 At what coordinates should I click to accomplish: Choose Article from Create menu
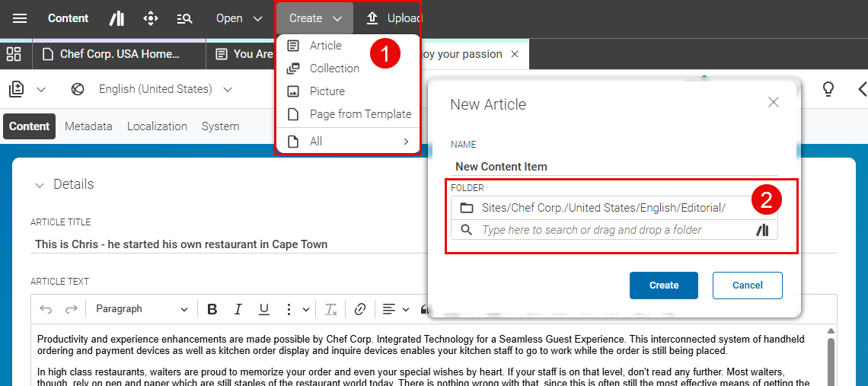pyautogui.click(x=349, y=46)
